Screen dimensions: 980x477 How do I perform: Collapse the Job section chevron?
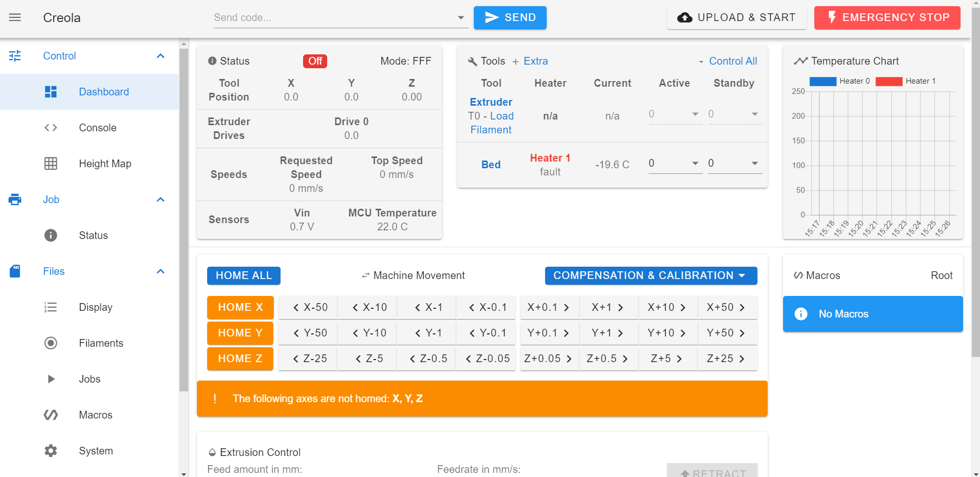[x=161, y=200]
